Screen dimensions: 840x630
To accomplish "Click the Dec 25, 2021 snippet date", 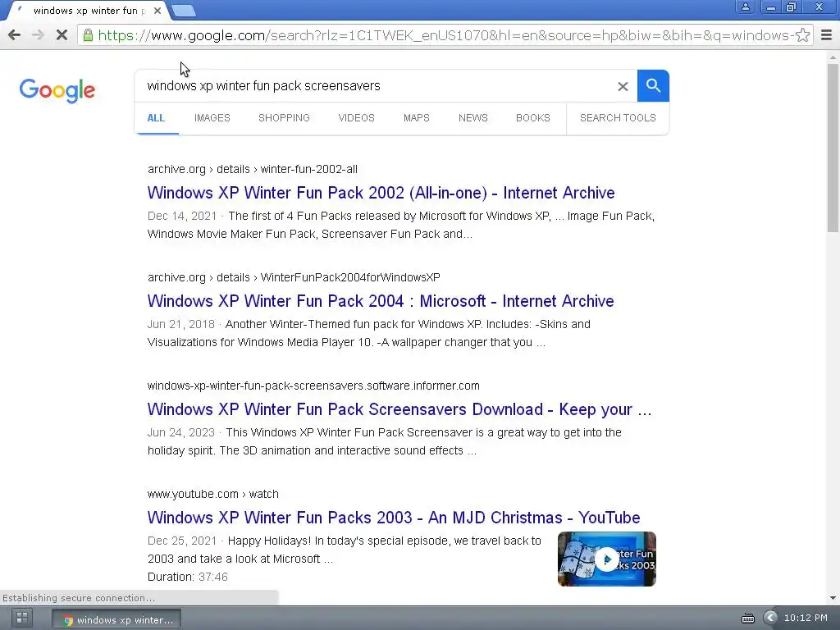I will [182, 541].
